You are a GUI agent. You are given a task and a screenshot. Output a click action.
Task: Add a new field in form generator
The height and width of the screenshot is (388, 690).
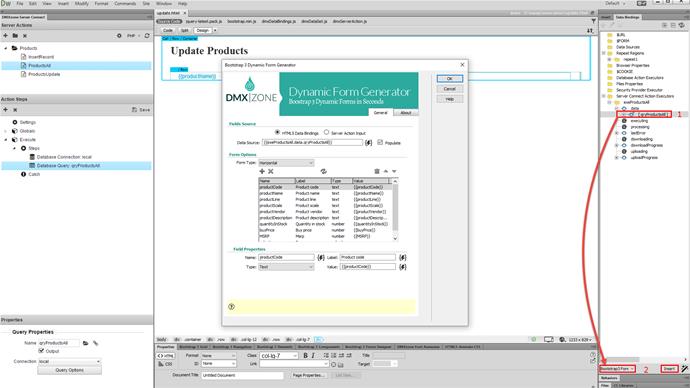(262, 172)
